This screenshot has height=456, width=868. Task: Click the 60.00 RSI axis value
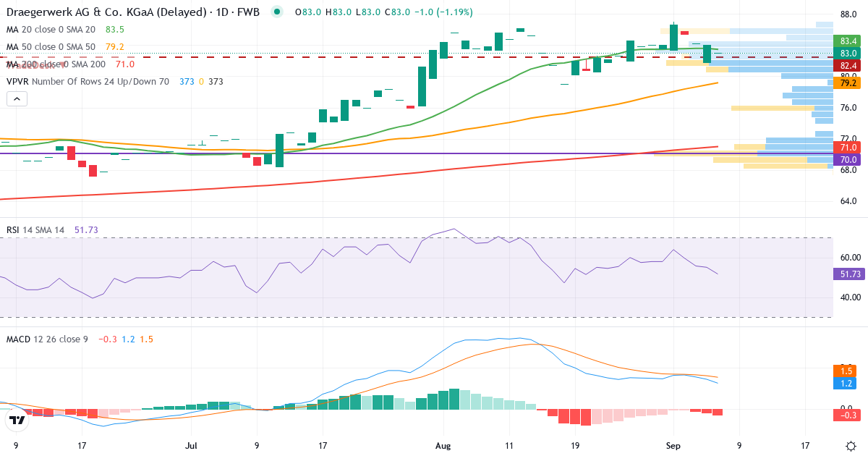850,257
